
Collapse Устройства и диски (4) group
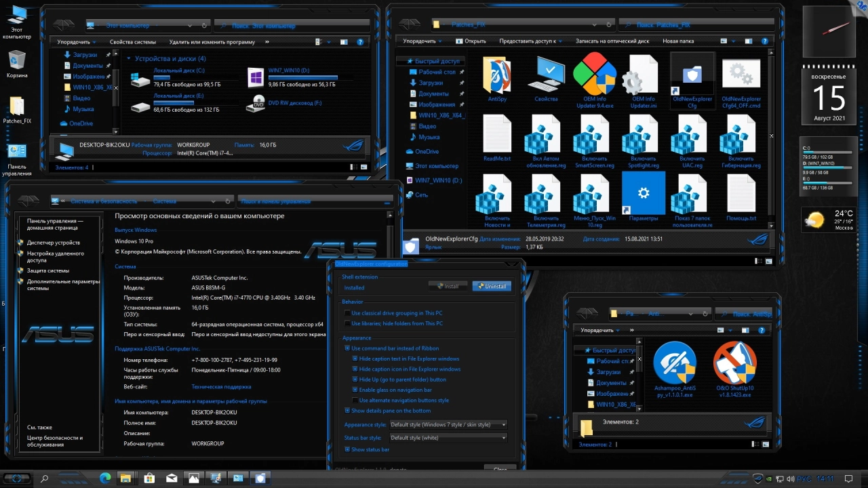[129, 59]
